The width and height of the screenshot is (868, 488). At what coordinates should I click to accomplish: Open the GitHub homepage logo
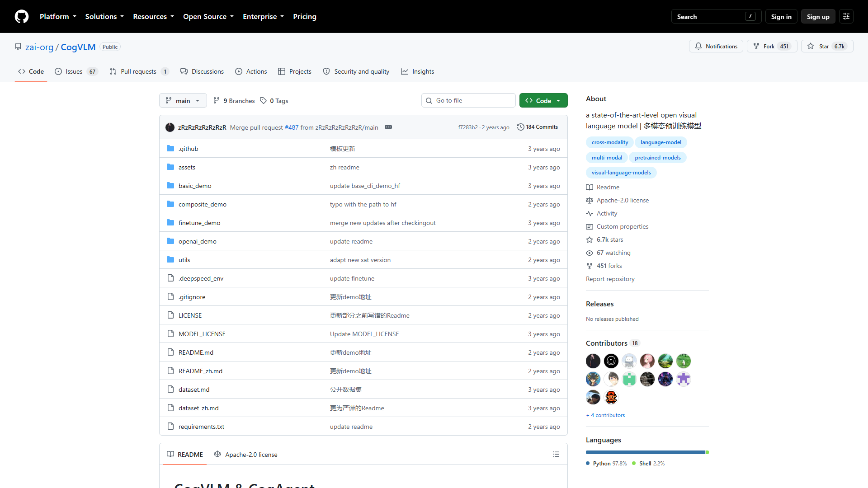[x=22, y=17]
